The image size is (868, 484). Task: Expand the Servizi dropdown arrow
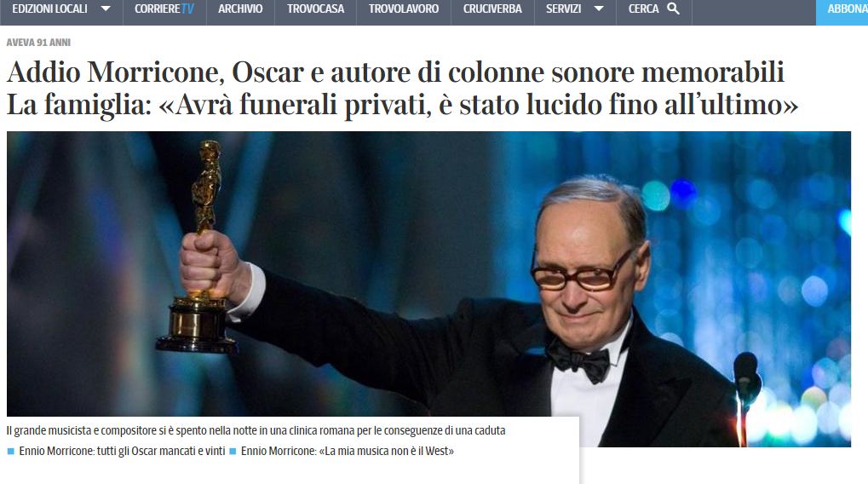[599, 9]
